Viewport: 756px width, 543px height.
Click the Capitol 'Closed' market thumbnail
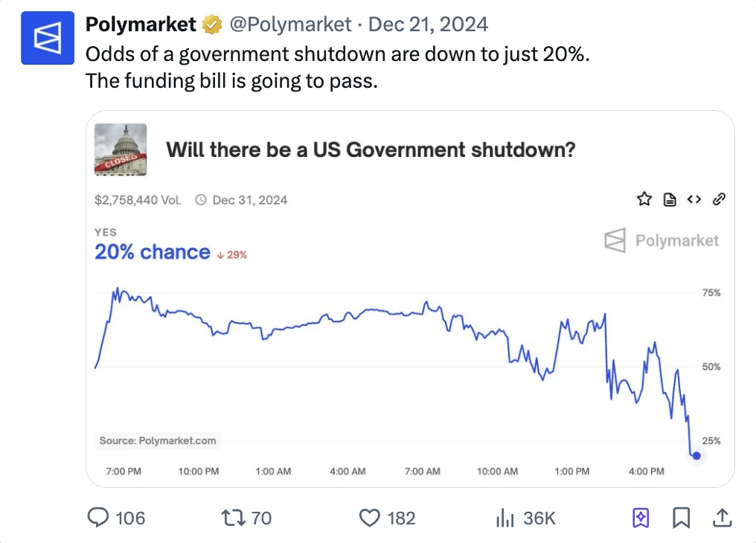[x=121, y=150]
